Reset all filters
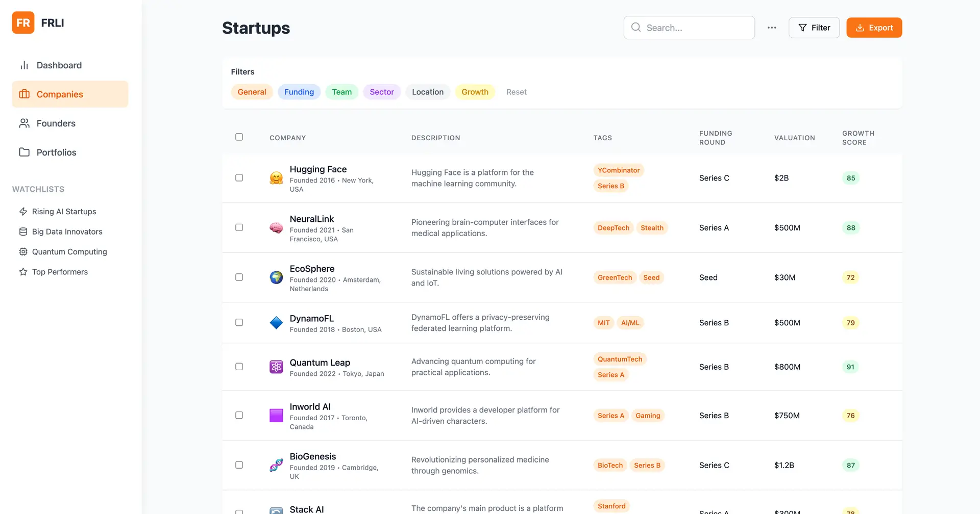The height and width of the screenshot is (514, 980). tap(517, 92)
